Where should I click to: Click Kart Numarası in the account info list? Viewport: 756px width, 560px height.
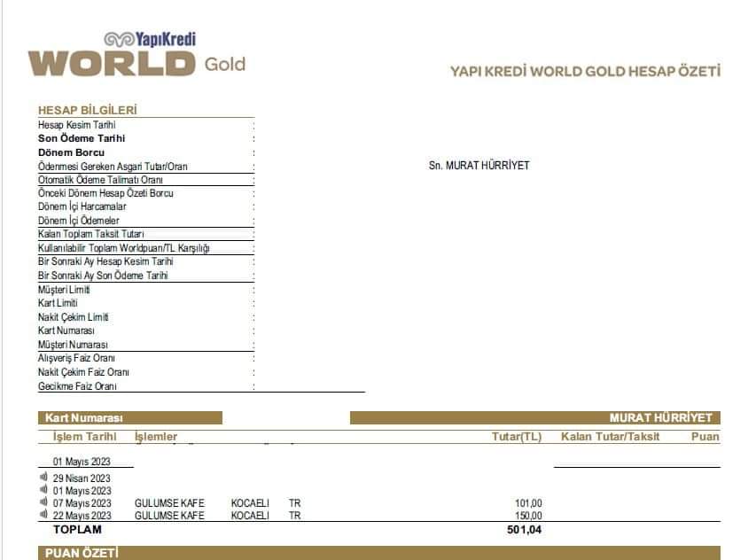pos(66,331)
